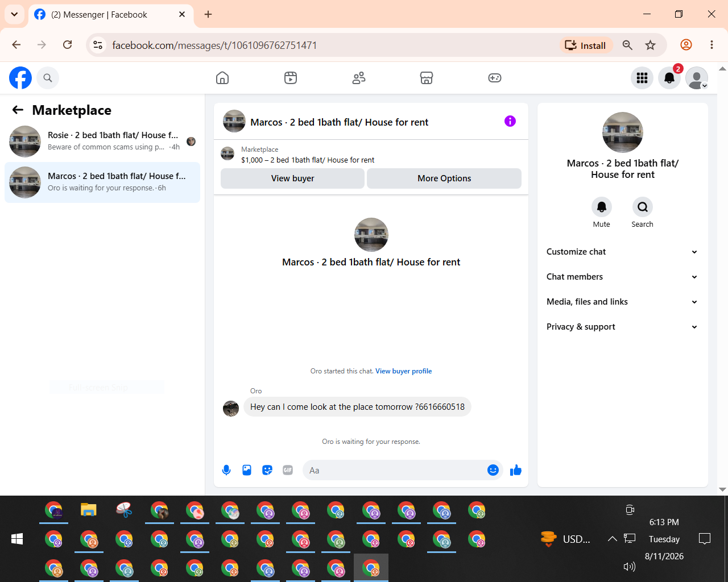Image resolution: width=728 pixels, height=582 pixels.
Task: Open the account profile avatar menu
Action: coord(697,78)
